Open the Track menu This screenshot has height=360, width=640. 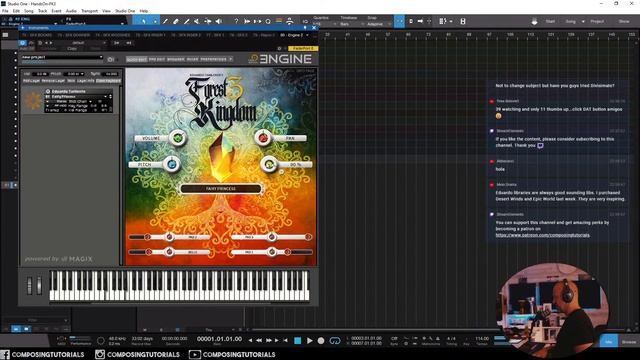(42, 11)
